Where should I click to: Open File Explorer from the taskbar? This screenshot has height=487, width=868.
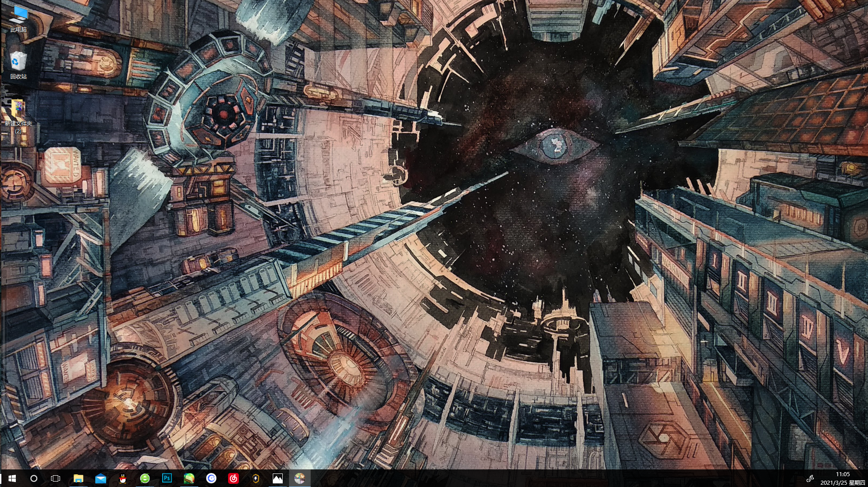(x=78, y=478)
